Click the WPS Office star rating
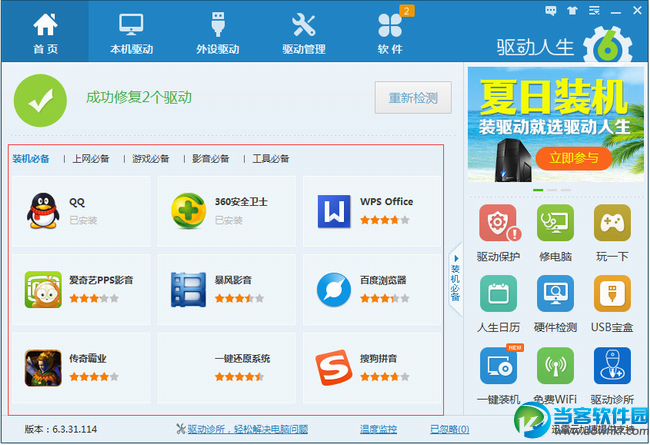The height and width of the screenshot is (445, 650). pyautogui.click(x=385, y=220)
